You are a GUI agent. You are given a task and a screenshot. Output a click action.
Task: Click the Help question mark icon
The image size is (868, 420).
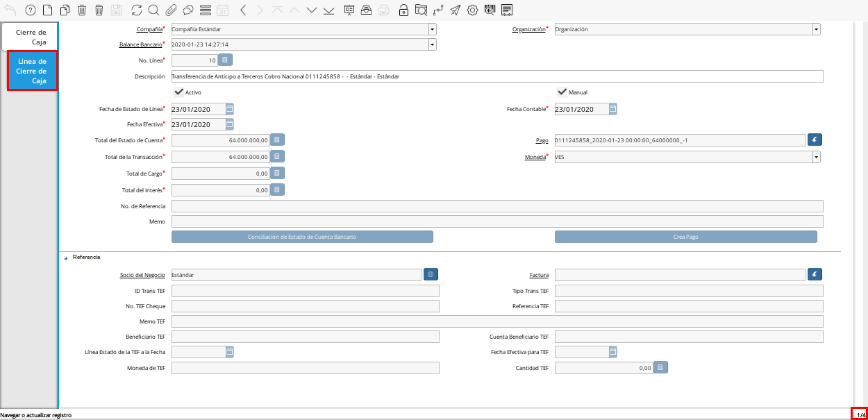[x=30, y=10]
